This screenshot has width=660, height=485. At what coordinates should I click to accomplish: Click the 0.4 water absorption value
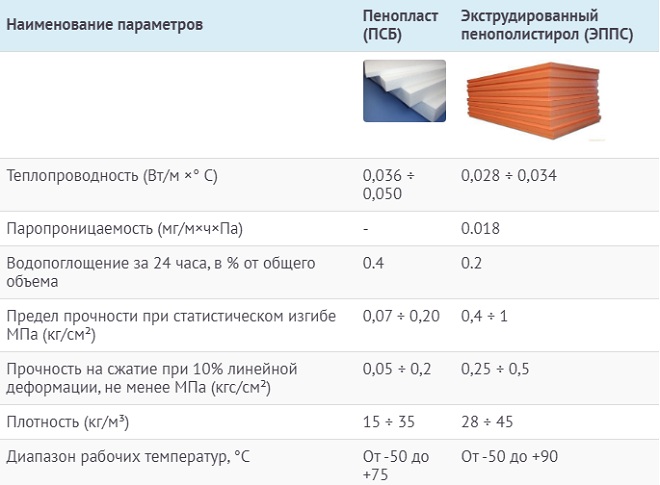[373, 263]
